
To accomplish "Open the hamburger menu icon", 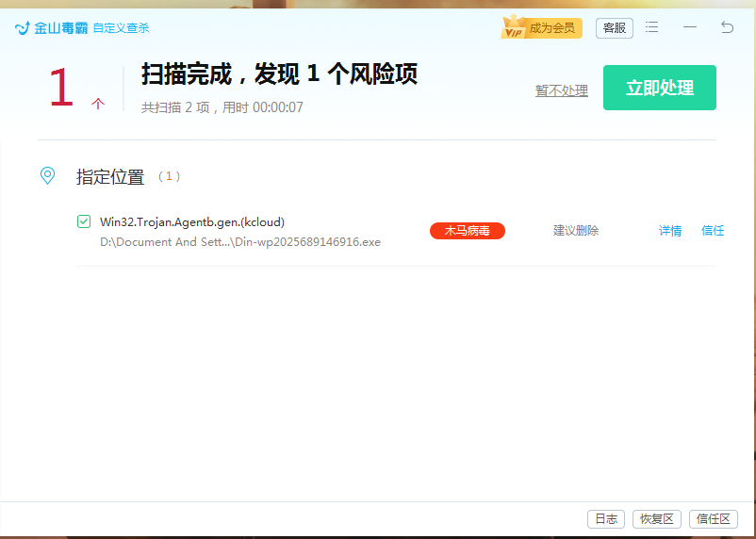I will pyautogui.click(x=652, y=27).
